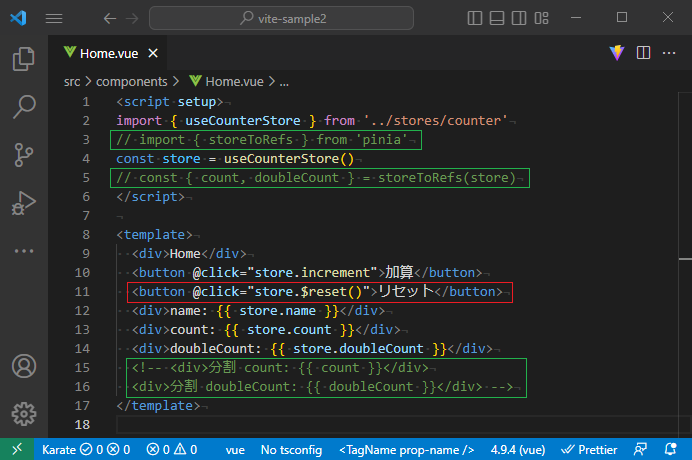Click the 4.9.4 (vue) TypeScript version
This screenshot has height=460, width=692.
point(518,450)
